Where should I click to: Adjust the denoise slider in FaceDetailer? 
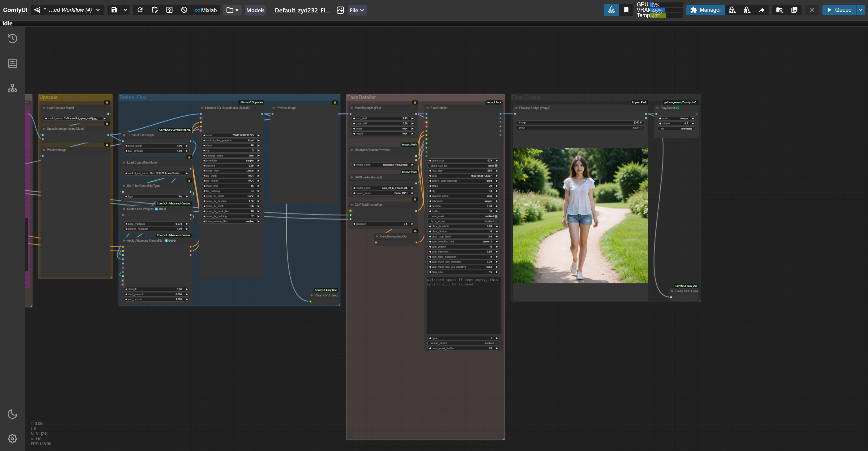click(463, 206)
